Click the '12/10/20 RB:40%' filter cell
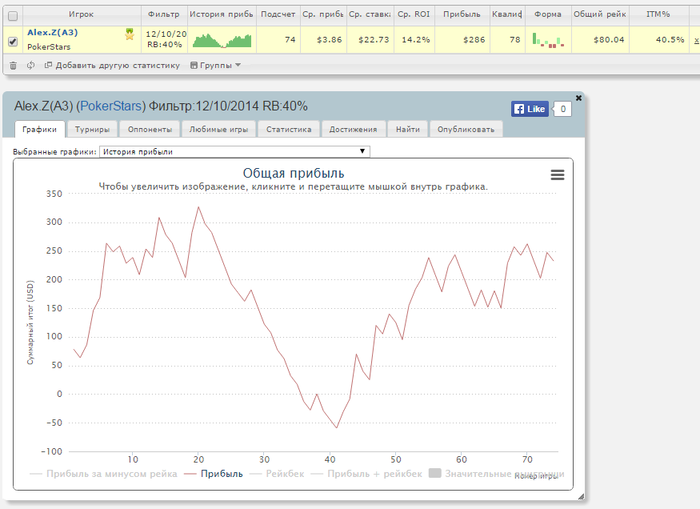 [165, 39]
